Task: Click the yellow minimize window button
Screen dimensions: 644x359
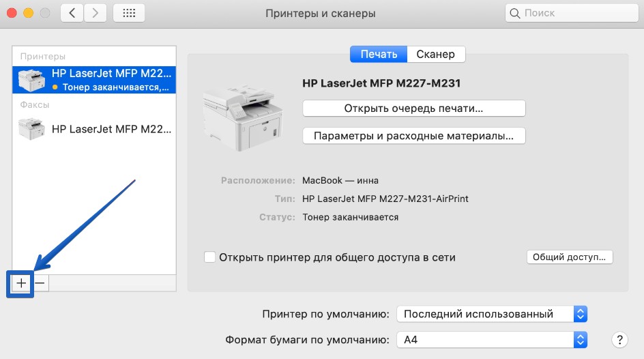Action: 29,13
